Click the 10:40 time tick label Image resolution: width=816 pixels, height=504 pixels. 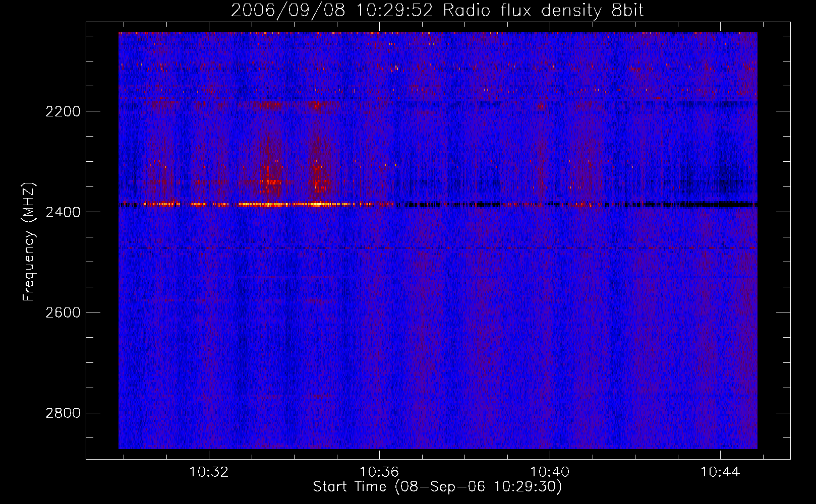click(x=550, y=472)
